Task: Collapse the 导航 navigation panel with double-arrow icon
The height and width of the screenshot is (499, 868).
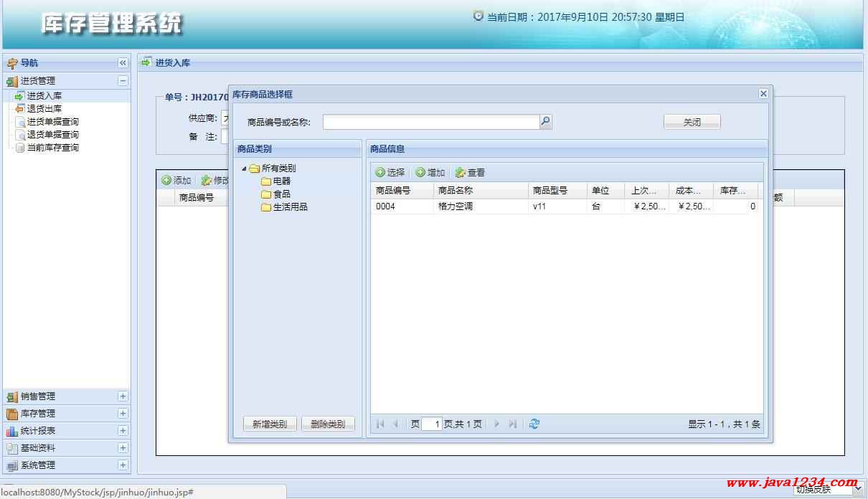Action: click(123, 63)
